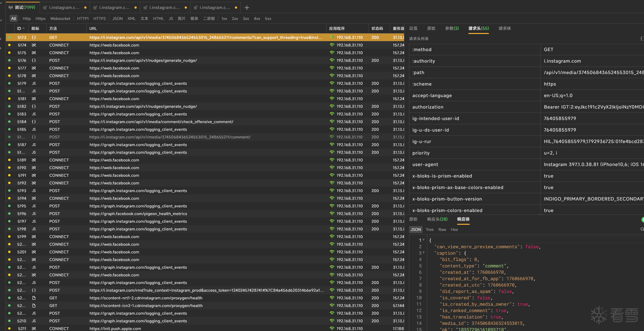The height and width of the screenshot is (331, 644).
Task: Toggle the Https protocol filter
Action: (x=40, y=19)
